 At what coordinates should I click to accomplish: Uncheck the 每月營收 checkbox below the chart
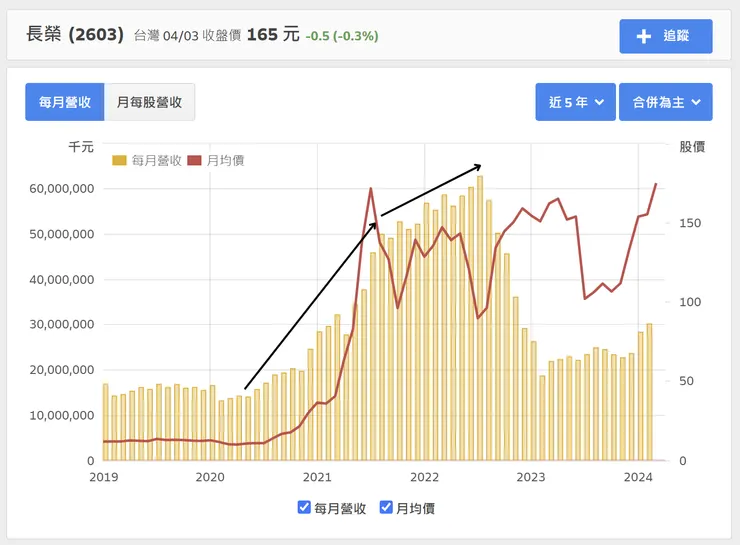tap(304, 508)
